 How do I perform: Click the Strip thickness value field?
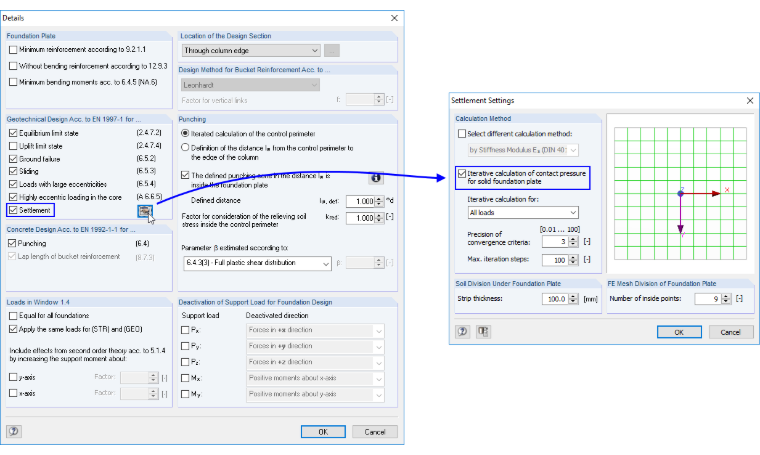pos(555,299)
